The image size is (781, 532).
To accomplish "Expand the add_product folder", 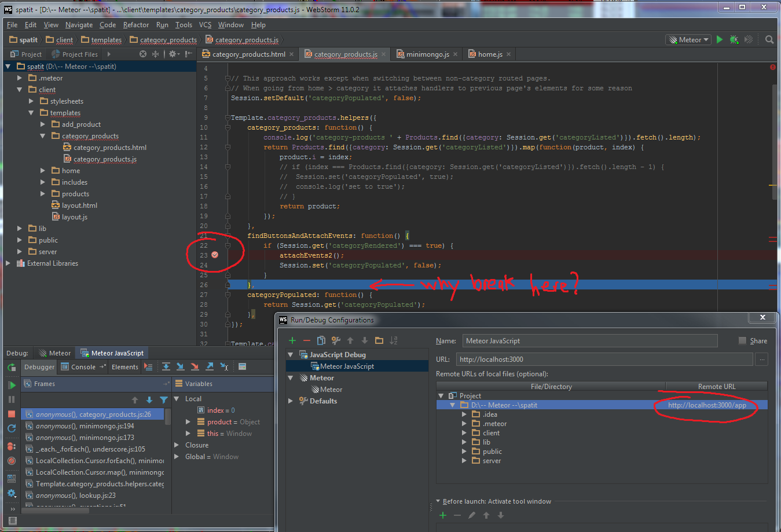I will click(42, 124).
